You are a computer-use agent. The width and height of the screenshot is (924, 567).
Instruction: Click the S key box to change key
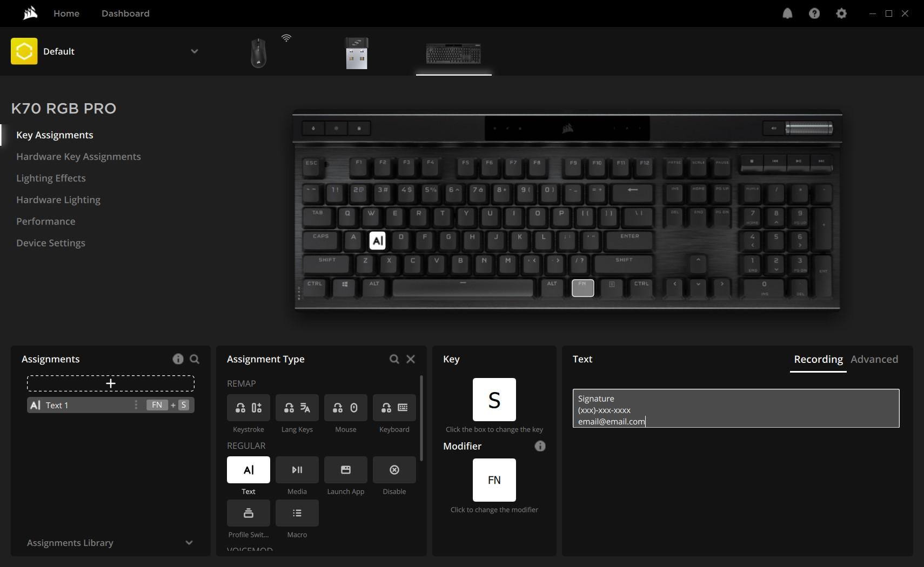pos(494,400)
